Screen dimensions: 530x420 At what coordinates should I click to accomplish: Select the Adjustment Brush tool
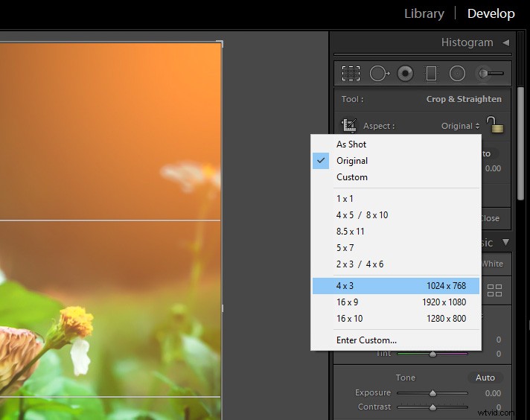point(490,74)
